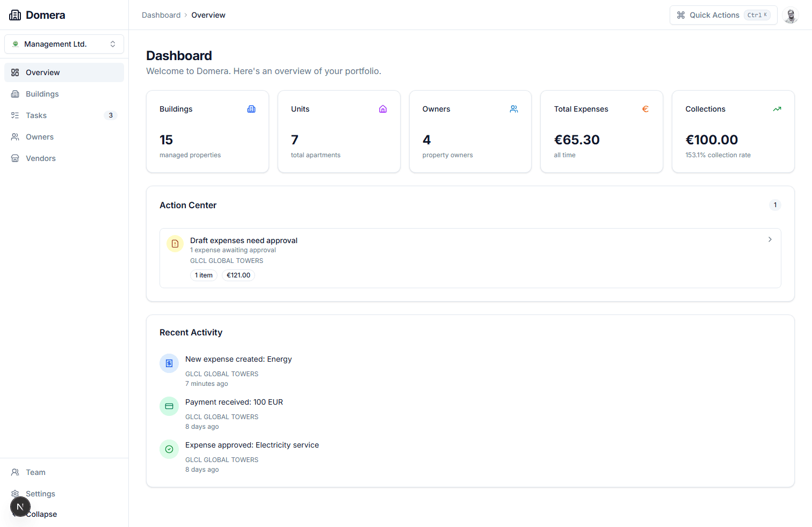Click the Owners people icon in sidebar
The width and height of the screenshot is (812, 527).
tap(15, 136)
